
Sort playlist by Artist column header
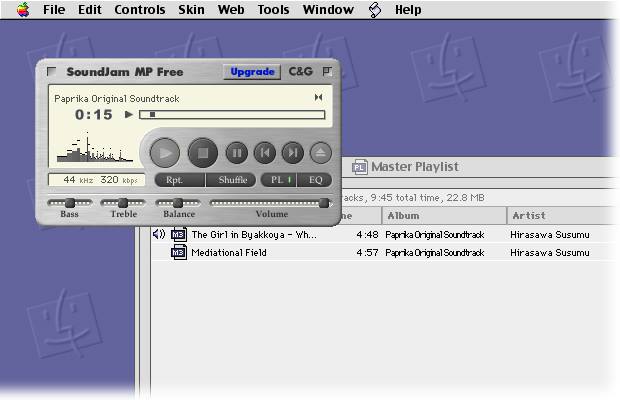[563, 215]
